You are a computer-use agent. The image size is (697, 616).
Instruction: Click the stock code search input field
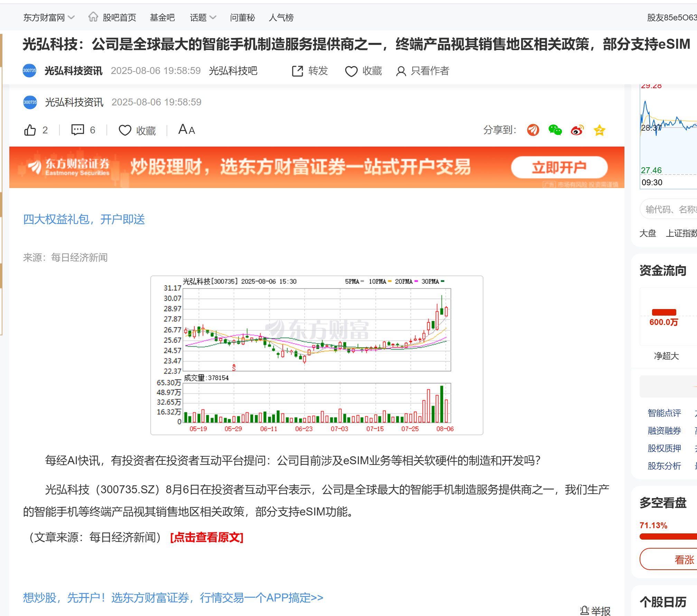click(x=669, y=209)
